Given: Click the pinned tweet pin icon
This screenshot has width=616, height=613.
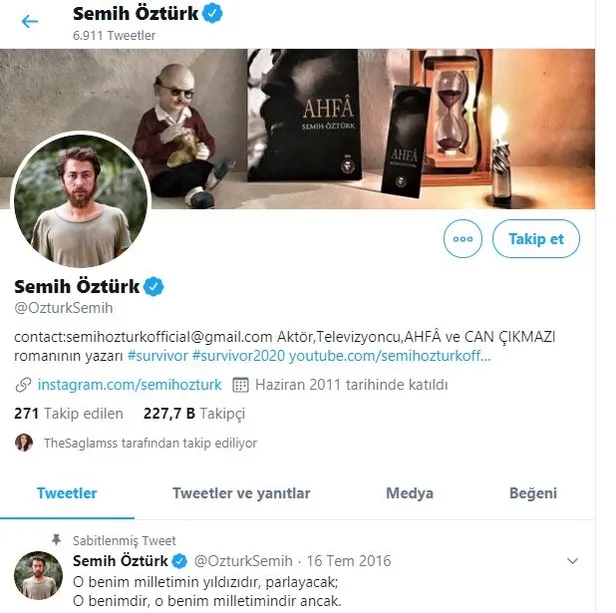Looking at the screenshot, I should coord(58,538).
